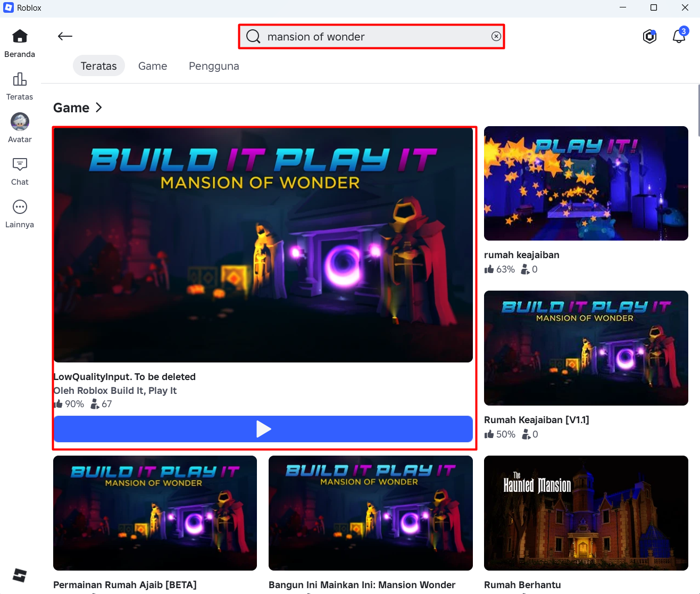Click the Roblox app icon in the title bar
This screenshot has height=594, width=700.
click(x=8, y=8)
